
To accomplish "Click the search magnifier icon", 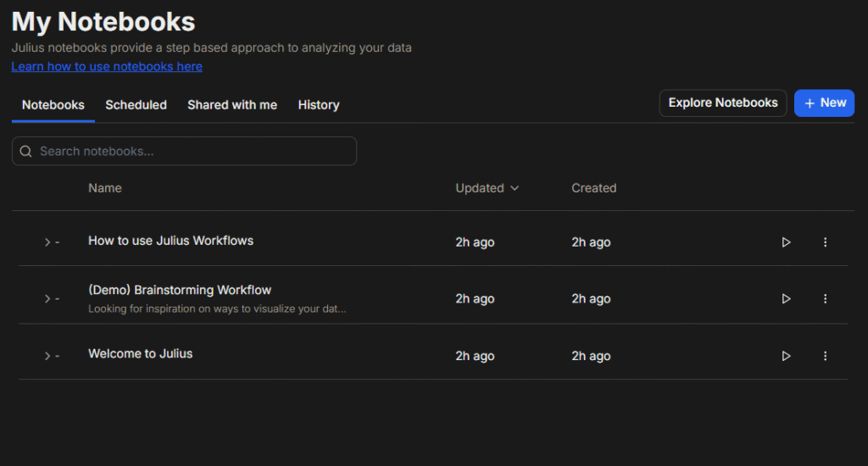I will point(26,151).
